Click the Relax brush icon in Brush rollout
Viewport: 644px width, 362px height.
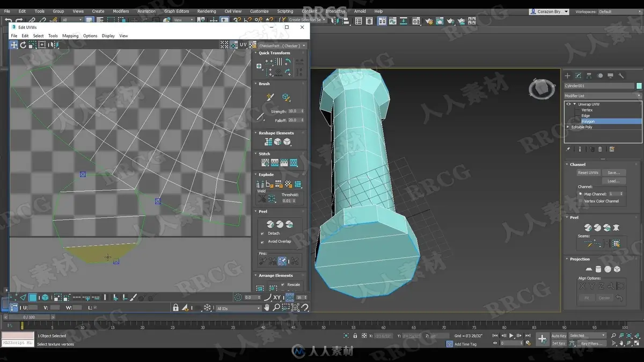[286, 97]
